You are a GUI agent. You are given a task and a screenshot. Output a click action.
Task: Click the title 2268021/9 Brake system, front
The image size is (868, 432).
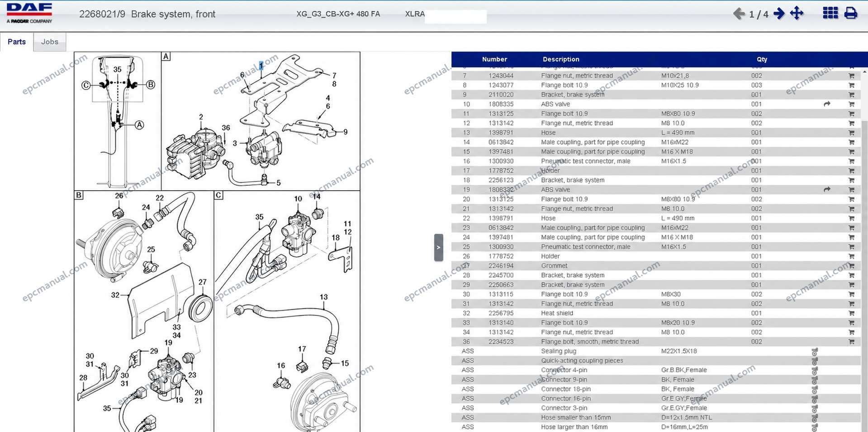pos(147,14)
